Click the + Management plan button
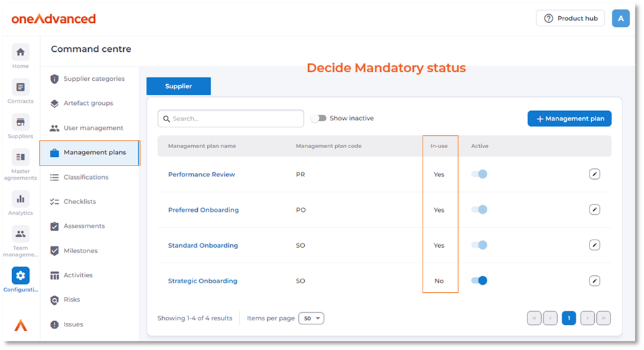The height and width of the screenshot is (350, 644). pos(569,118)
